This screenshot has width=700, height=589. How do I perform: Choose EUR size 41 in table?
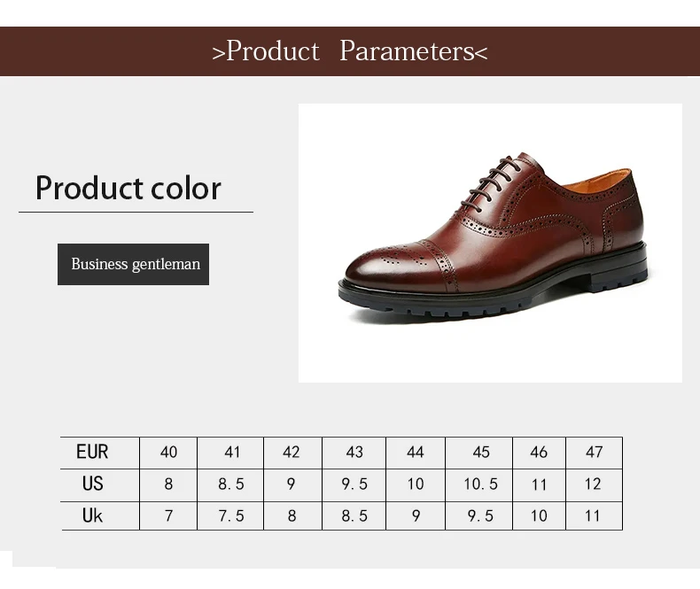click(232, 453)
